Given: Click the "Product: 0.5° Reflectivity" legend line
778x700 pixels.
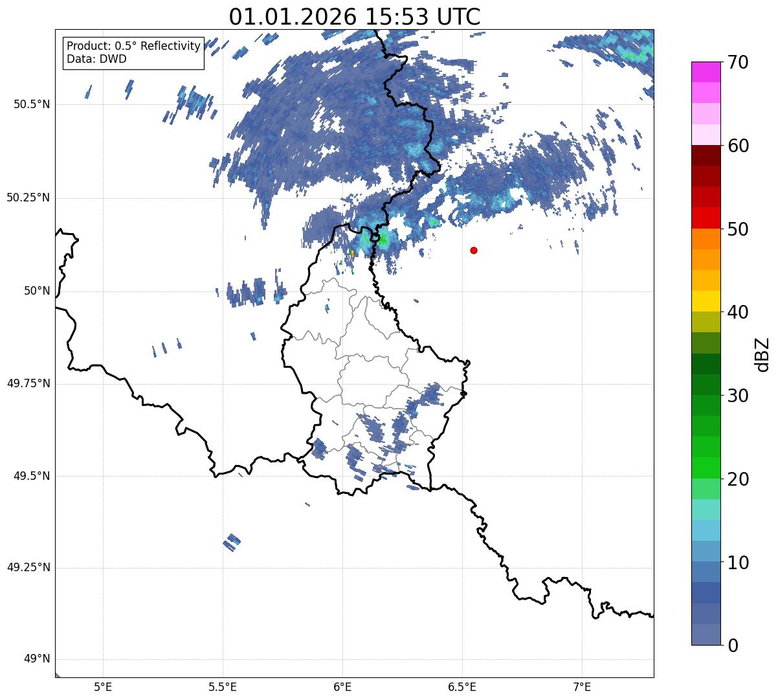Looking at the screenshot, I should click(x=133, y=47).
